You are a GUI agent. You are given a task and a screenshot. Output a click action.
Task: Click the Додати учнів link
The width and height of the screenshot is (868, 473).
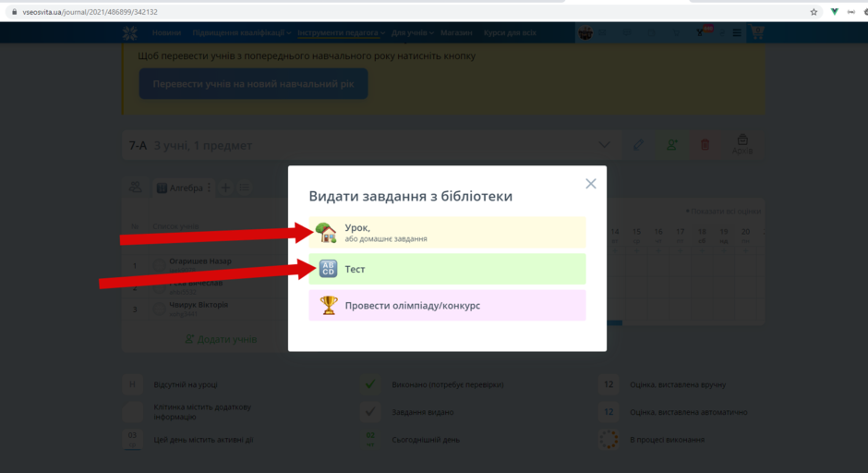coord(221,339)
